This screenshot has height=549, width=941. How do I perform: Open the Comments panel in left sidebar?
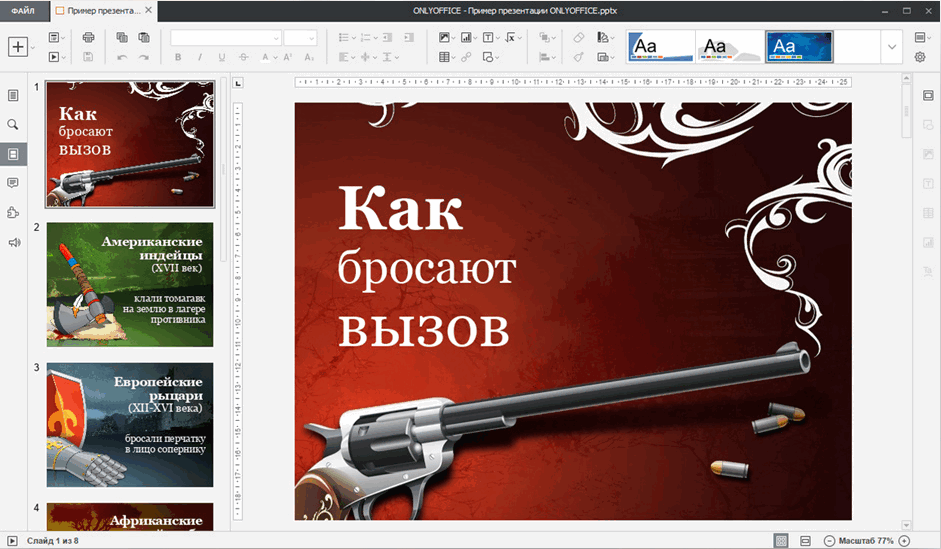coord(13,183)
